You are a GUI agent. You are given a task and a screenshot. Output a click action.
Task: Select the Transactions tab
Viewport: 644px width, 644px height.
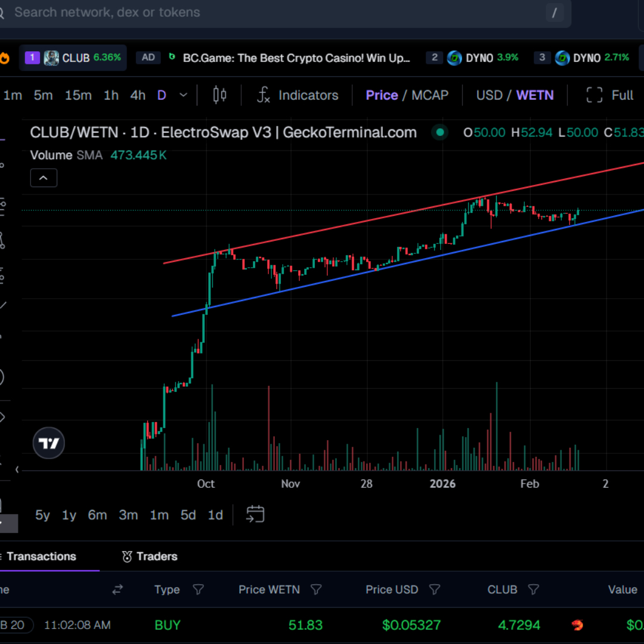(41, 556)
